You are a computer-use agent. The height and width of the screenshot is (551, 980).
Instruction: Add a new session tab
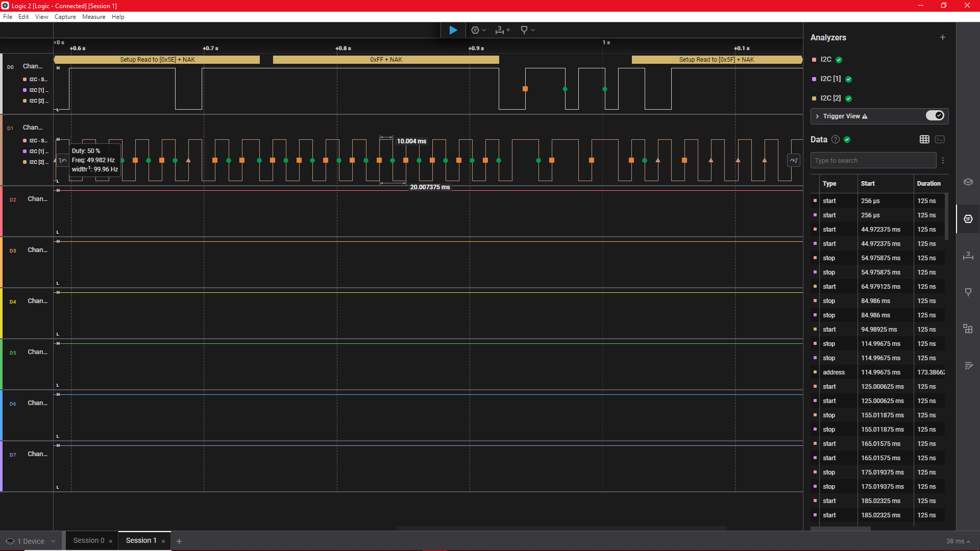click(179, 541)
